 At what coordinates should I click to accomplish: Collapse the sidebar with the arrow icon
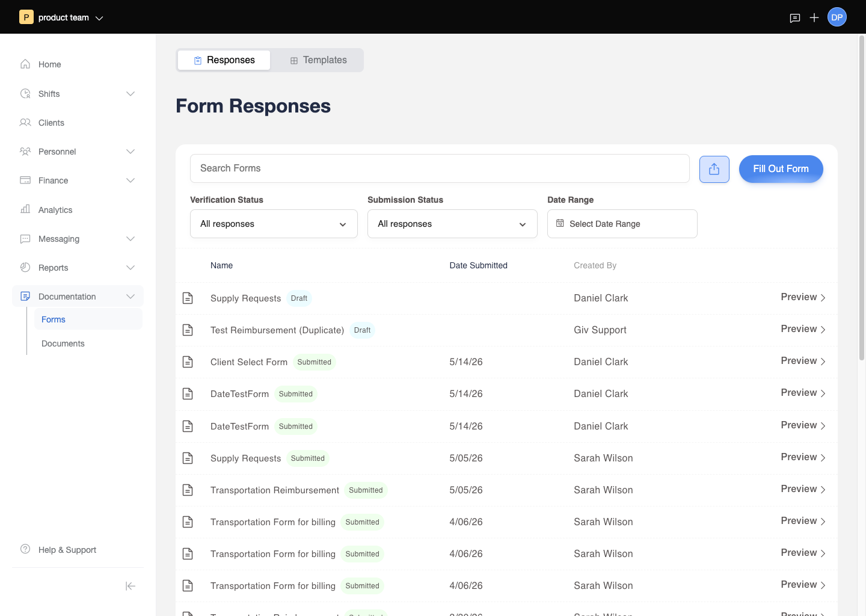[x=131, y=586]
